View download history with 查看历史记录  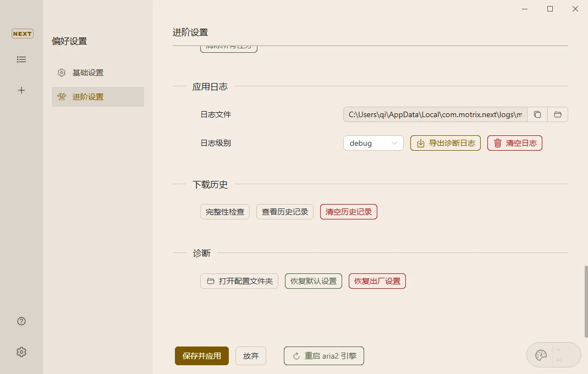click(x=284, y=212)
